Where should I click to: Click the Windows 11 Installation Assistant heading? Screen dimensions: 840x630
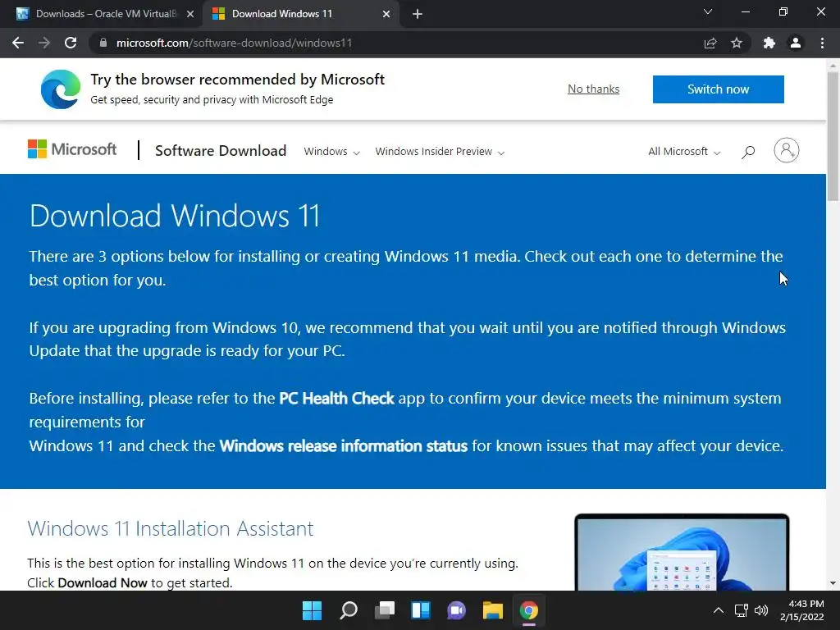[x=171, y=529]
